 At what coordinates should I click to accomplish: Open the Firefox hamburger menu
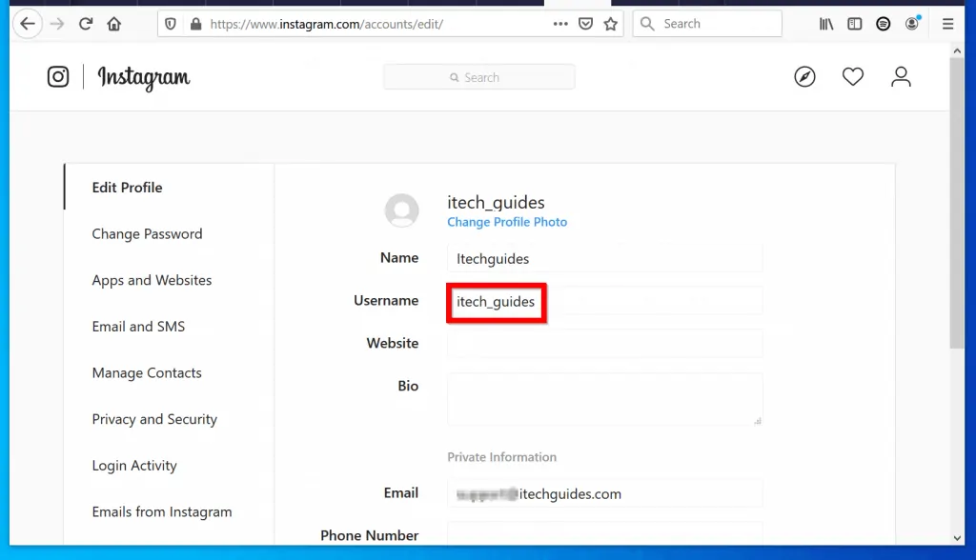coord(947,23)
